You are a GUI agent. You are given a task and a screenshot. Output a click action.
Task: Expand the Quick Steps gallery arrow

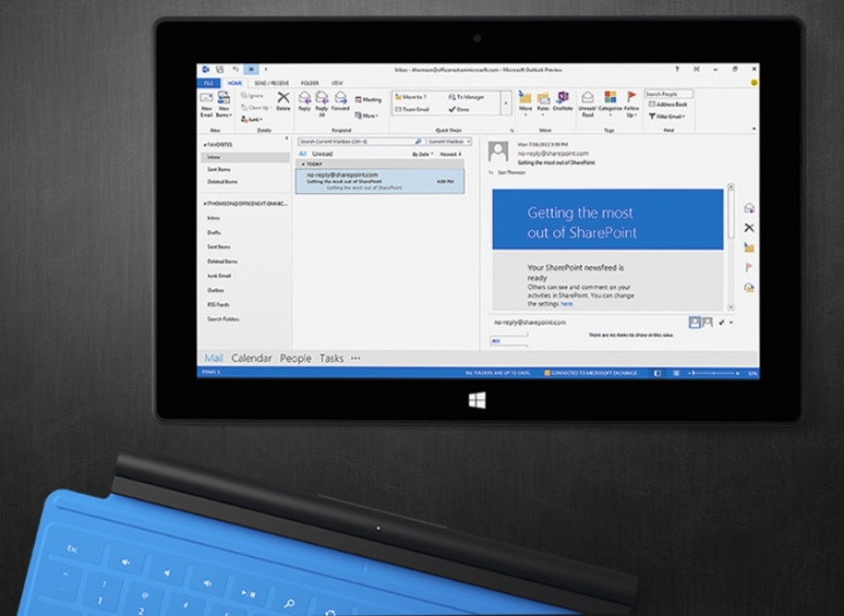[x=505, y=103]
